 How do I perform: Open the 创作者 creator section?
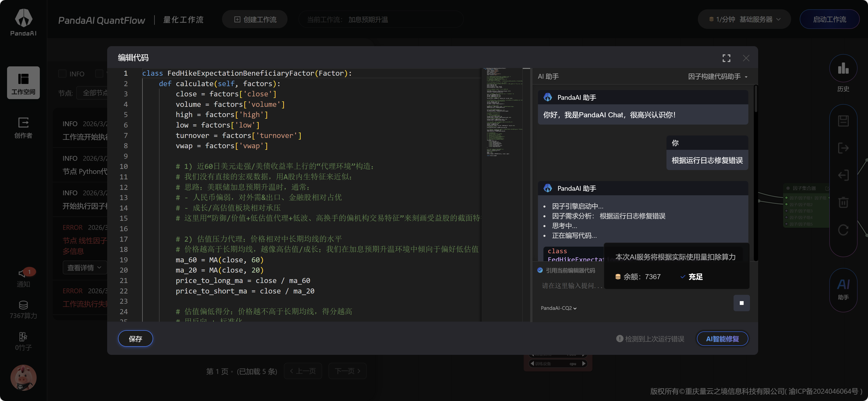point(23,128)
